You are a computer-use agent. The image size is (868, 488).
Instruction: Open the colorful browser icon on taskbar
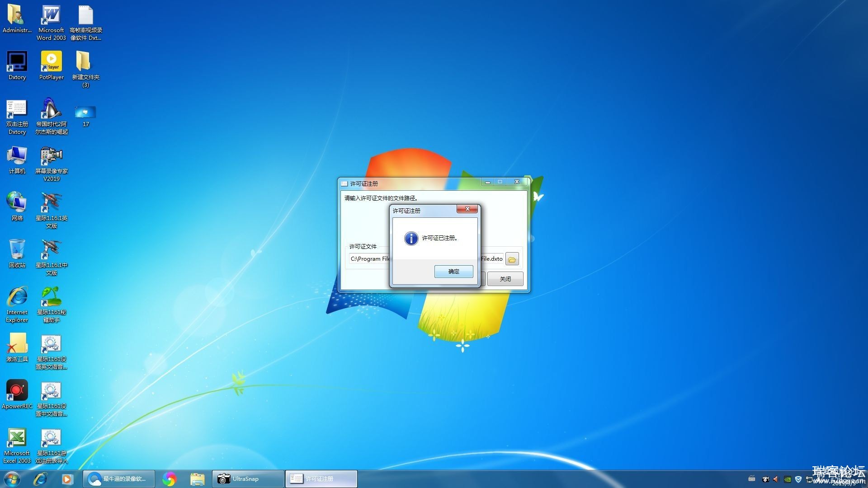coord(169,479)
